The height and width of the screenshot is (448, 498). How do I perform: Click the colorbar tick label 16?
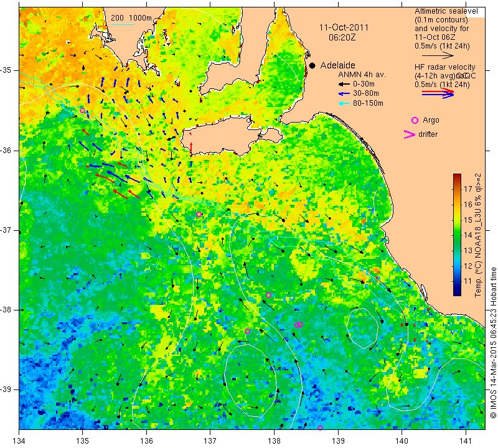pyautogui.click(x=468, y=205)
